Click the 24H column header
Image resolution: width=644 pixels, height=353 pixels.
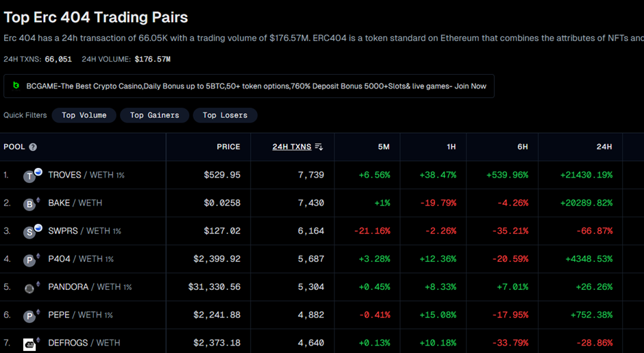point(604,147)
